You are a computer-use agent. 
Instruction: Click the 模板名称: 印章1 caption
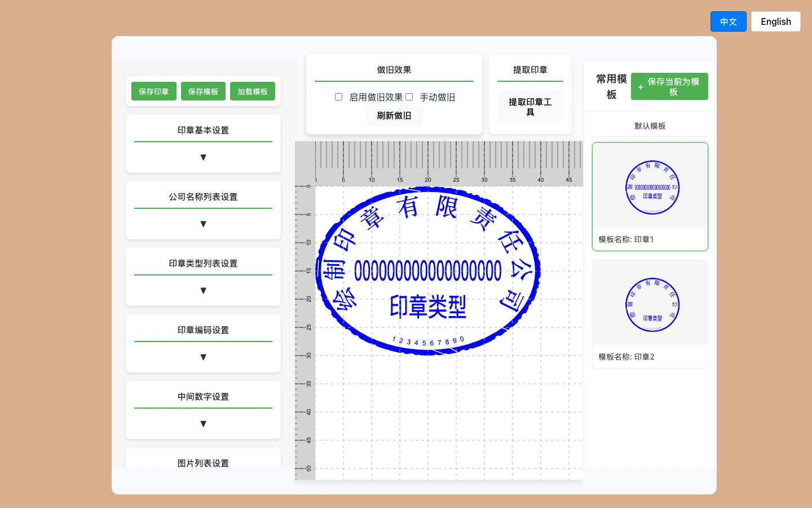click(x=626, y=239)
